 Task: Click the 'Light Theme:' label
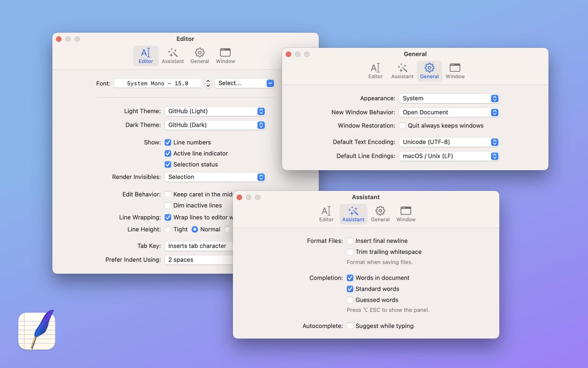pos(142,111)
